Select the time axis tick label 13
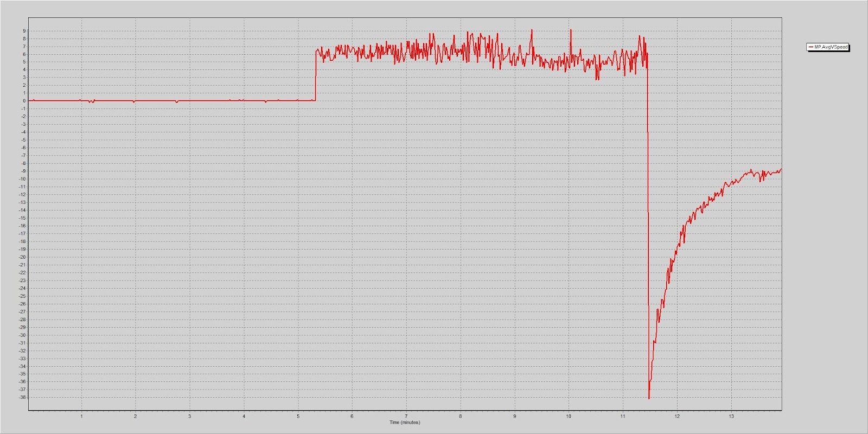This screenshot has height=434, width=868. click(731, 416)
